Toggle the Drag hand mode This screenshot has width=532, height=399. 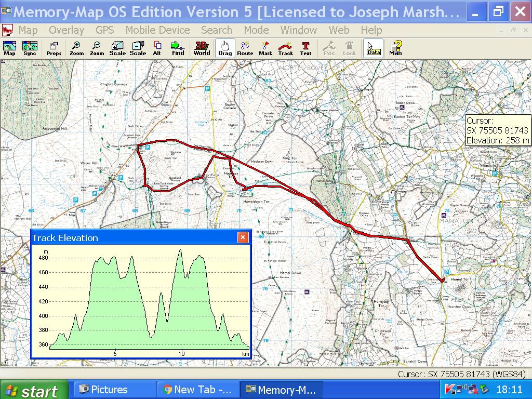(225, 48)
